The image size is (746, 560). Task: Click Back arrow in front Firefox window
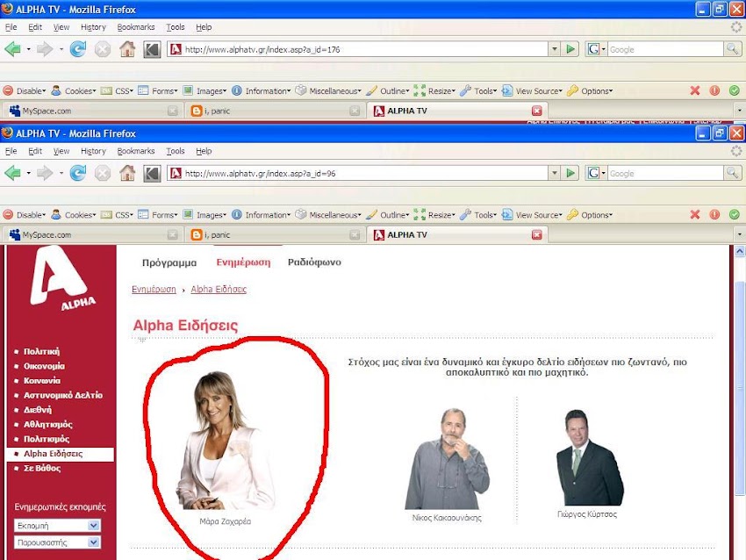tap(13, 173)
